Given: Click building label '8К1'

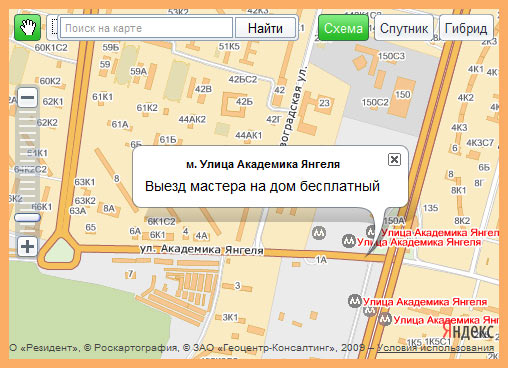Looking at the screenshot, I should pos(459,190).
